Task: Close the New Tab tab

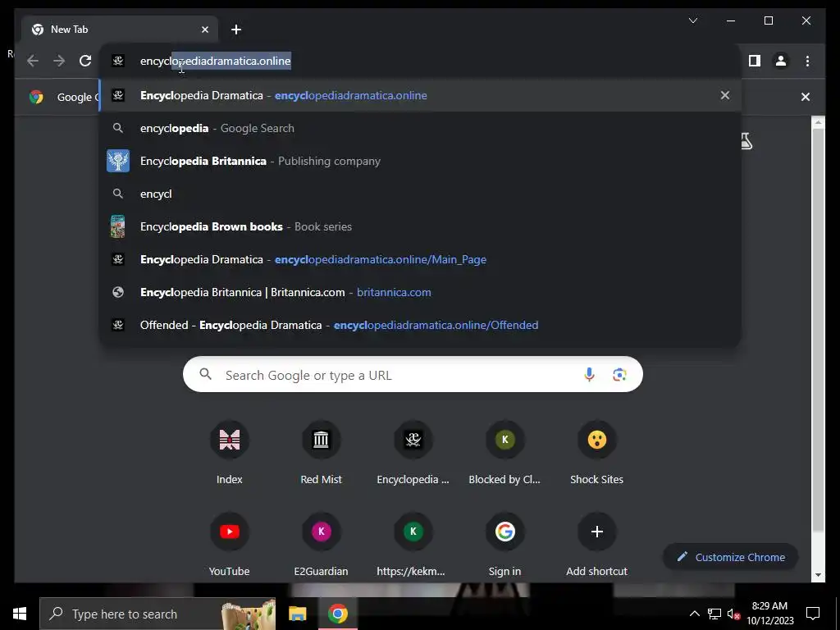Action: coord(204,30)
